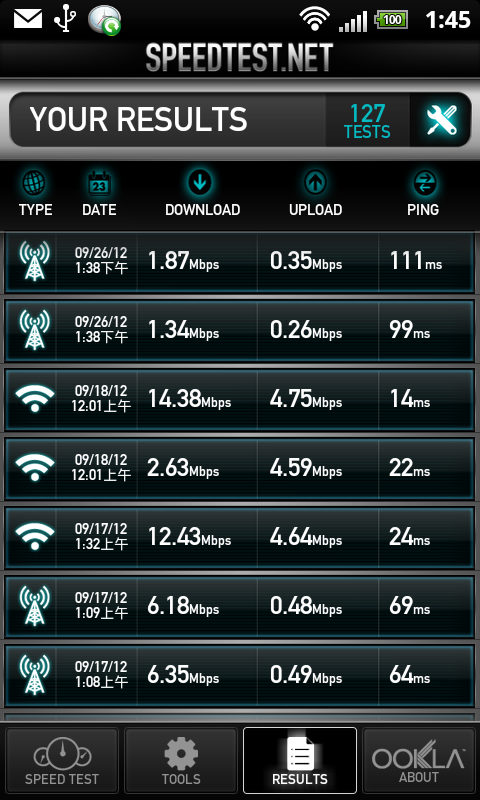Tap the cell tower icon of 1.87Mbps result

click(34, 261)
